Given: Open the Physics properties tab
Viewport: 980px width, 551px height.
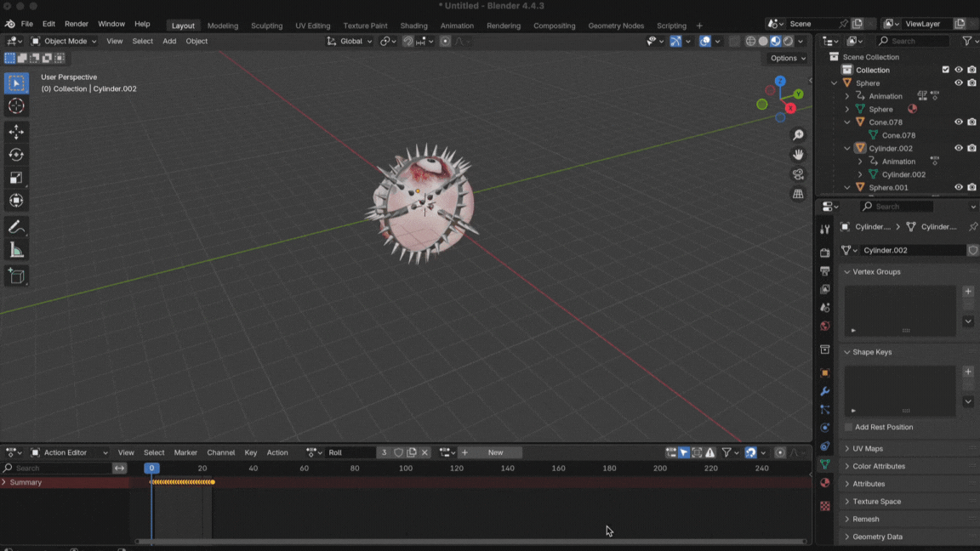Looking at the screenshot, I should tap(825, 428).
